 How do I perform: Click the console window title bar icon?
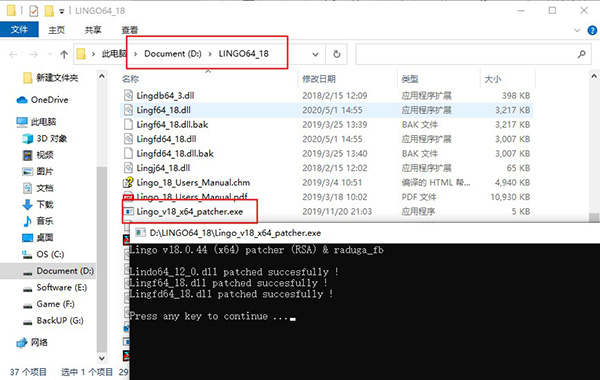[140, 233]
